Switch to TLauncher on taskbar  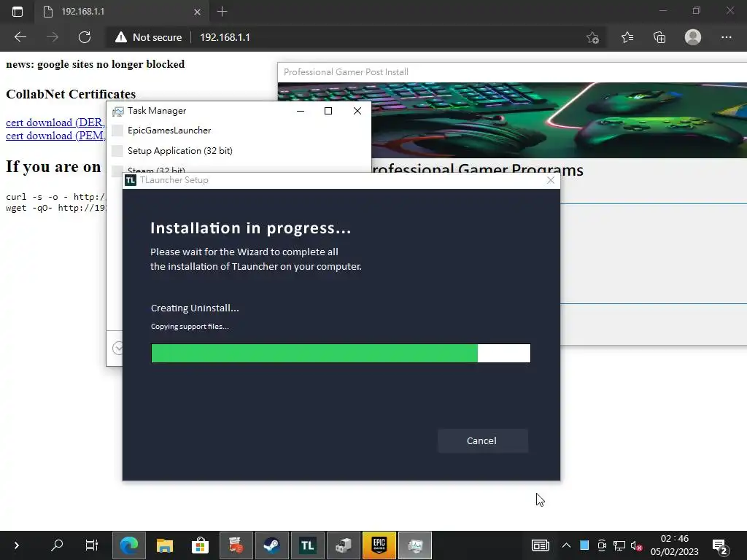[x=308, y=545]
